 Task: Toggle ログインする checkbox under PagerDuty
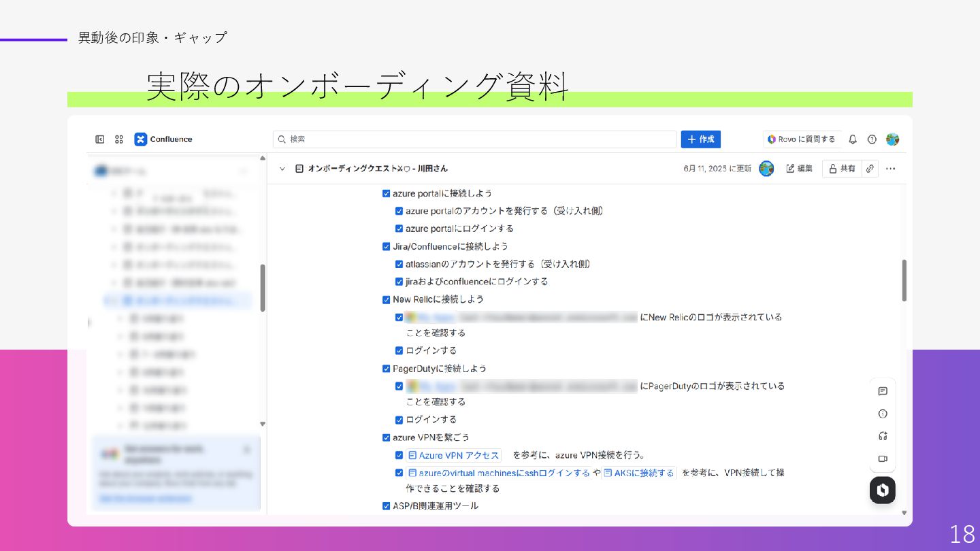[399, 420]
